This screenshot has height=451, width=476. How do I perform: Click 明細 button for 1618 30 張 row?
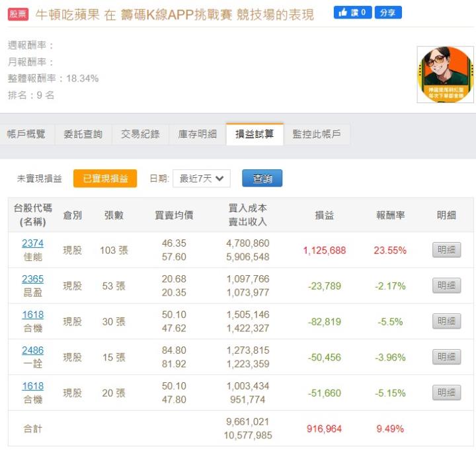click(x=446, y=321)
